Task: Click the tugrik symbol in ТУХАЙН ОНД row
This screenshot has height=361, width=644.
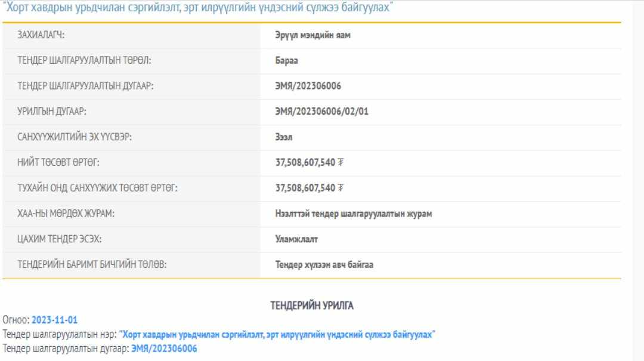Action: pos(340,188)
